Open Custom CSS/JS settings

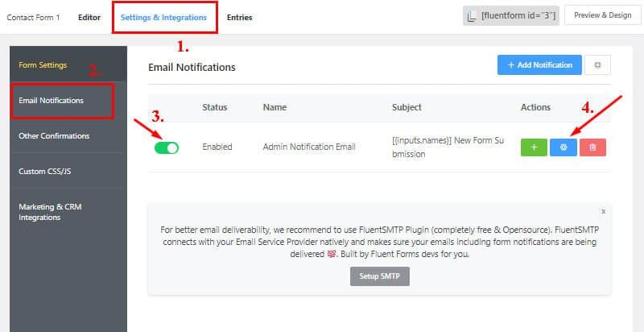tap(45, 171)
